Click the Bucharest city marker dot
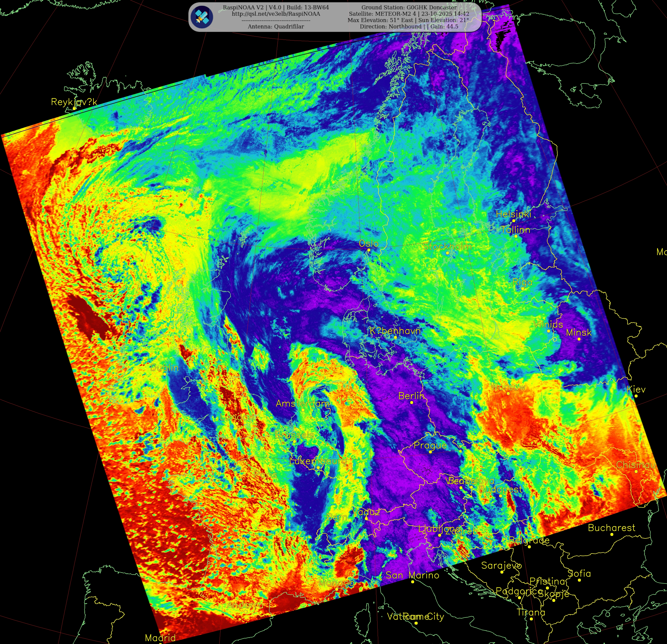Image resolution: width=667 pixels, height=644 pixels. point(612,534)
